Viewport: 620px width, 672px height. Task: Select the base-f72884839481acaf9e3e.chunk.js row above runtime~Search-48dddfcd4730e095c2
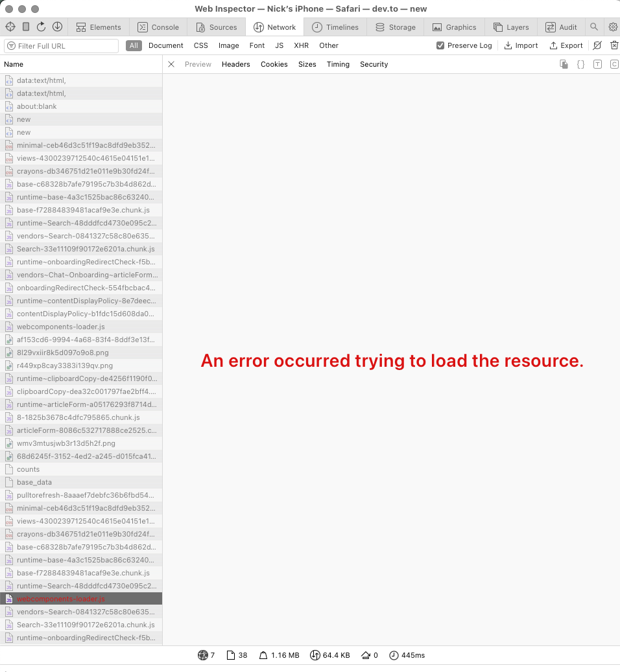pyautogui.click(x=81, y=210)
